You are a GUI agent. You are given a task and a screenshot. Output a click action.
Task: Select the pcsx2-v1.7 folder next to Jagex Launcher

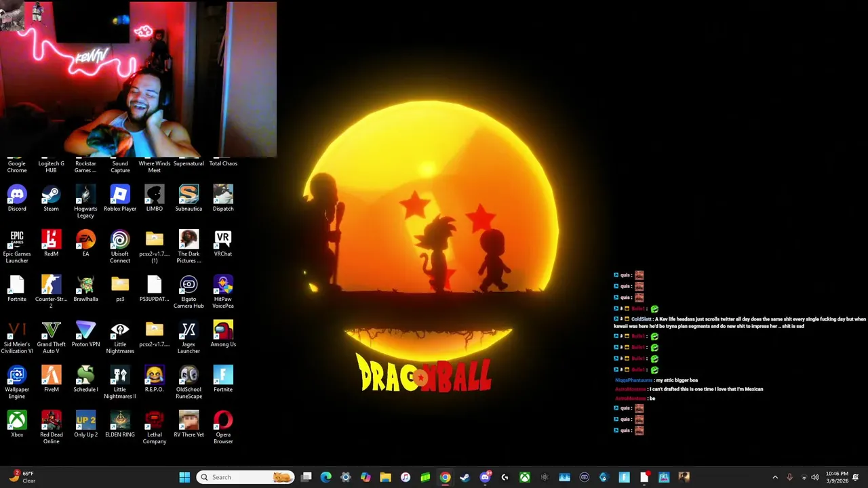[155, 334]
